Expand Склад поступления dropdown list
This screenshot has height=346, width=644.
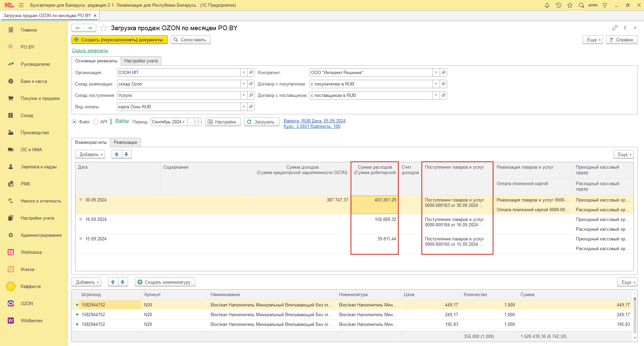pyautogui.click(x=244, y=95)
